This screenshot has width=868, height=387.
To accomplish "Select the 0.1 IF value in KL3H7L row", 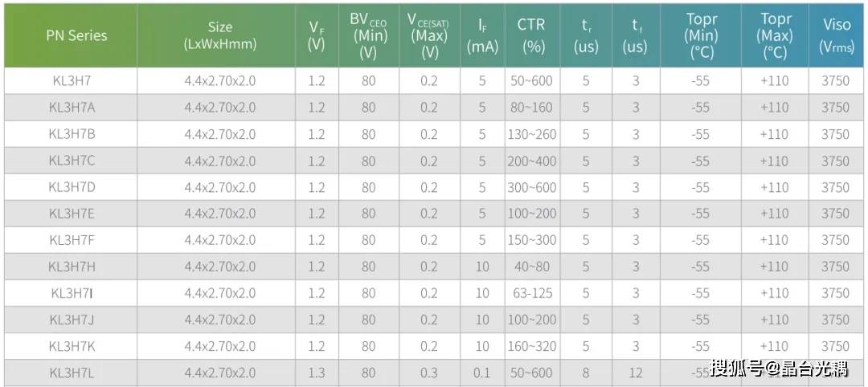I will point(482,373).
